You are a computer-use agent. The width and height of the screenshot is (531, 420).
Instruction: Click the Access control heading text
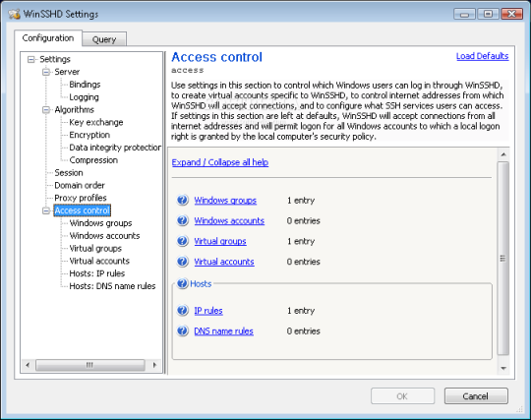point(216,57)
